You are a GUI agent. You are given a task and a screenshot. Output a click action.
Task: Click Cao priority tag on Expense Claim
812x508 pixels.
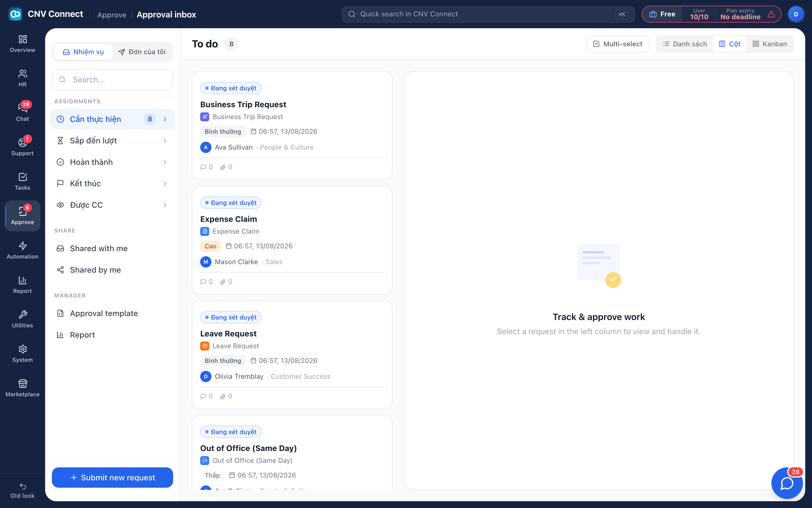click(x=210, y=246)
